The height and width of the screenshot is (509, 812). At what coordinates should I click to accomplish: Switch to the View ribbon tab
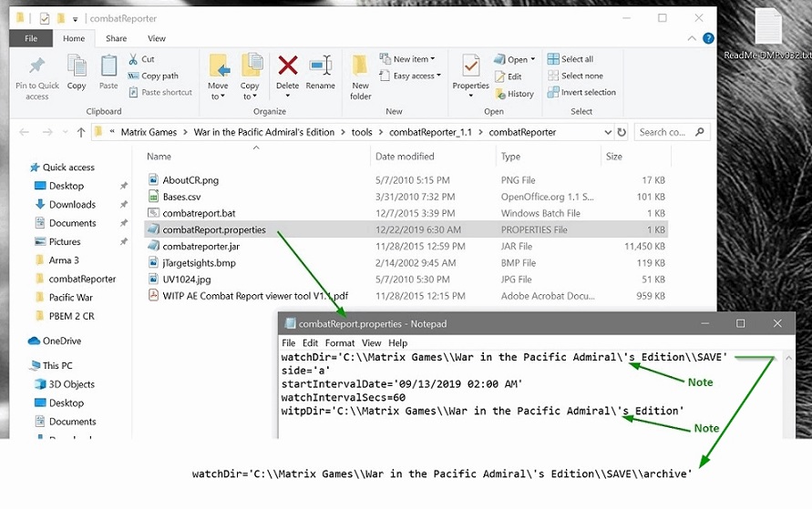(x=157, y=38)
